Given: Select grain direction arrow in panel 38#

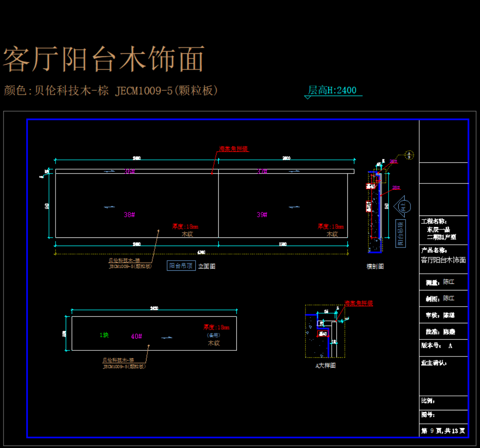Looking at the screenshot, I should [109, 207].
